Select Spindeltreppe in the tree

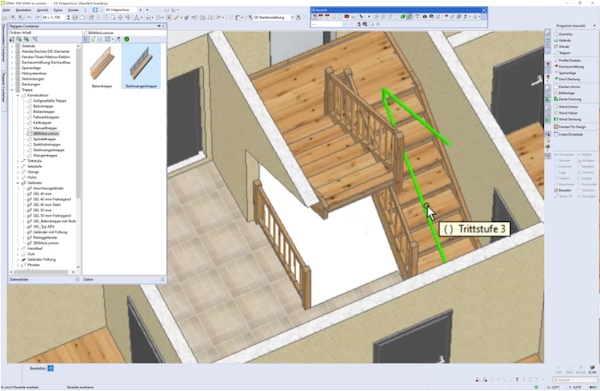[x=44, y=139]
